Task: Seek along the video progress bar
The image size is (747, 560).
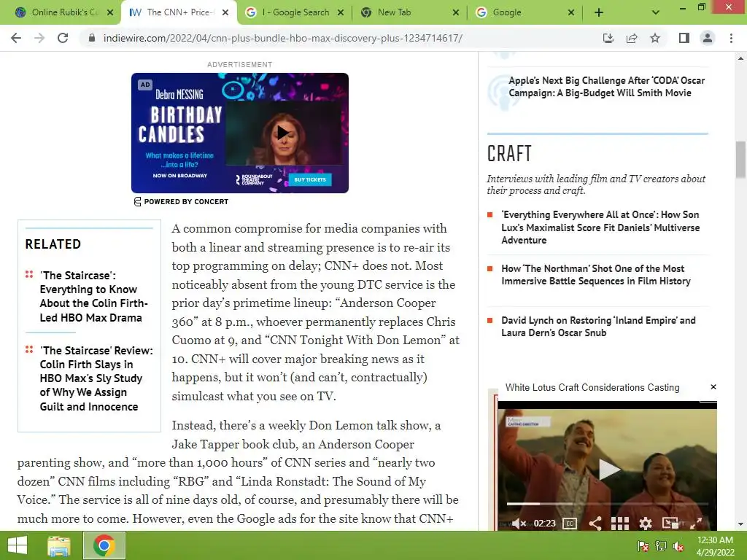Action: (x=608, y=503)
